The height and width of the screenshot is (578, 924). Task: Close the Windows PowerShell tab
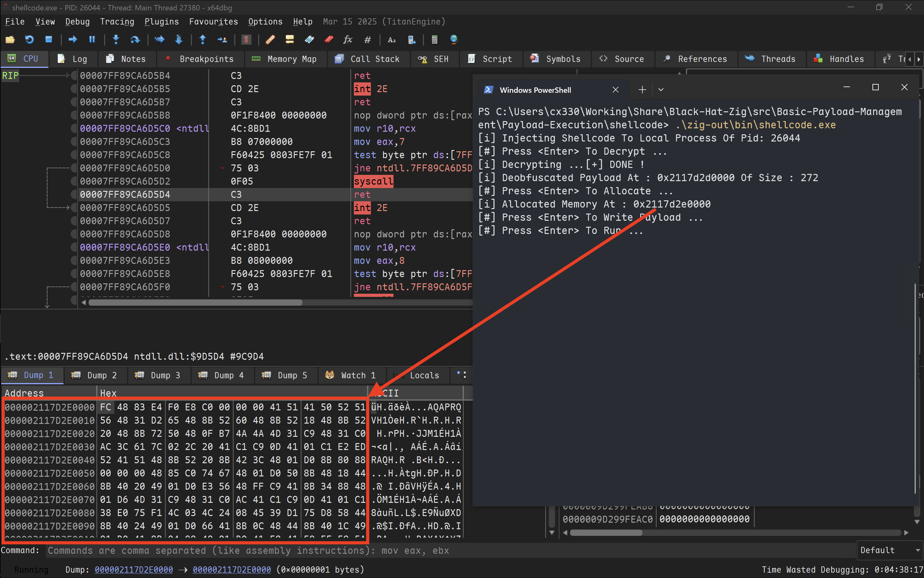[615, 90]
